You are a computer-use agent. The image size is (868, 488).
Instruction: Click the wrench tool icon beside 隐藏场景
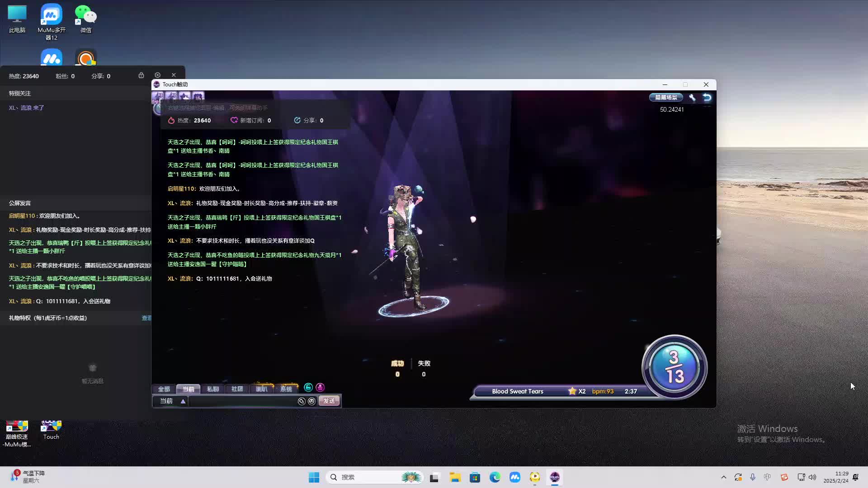[x=692, y=97]
